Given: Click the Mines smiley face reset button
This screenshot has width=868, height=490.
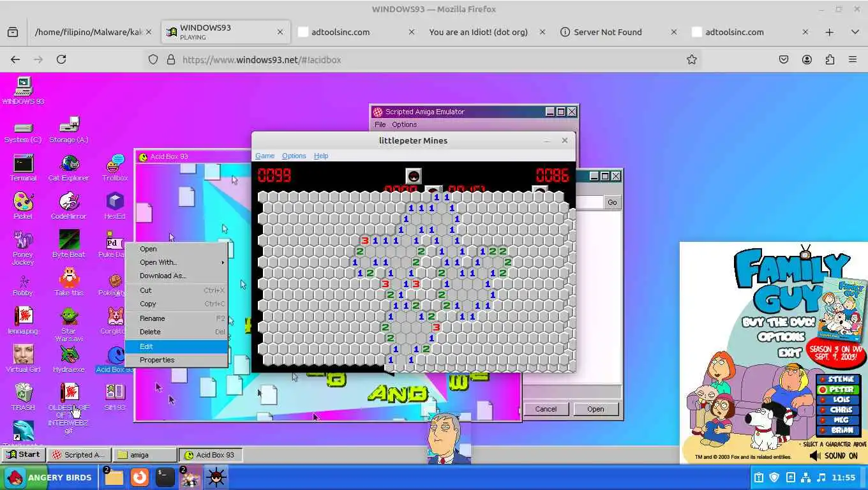Looking at the screenshot, I should click(x=414, y=175).
